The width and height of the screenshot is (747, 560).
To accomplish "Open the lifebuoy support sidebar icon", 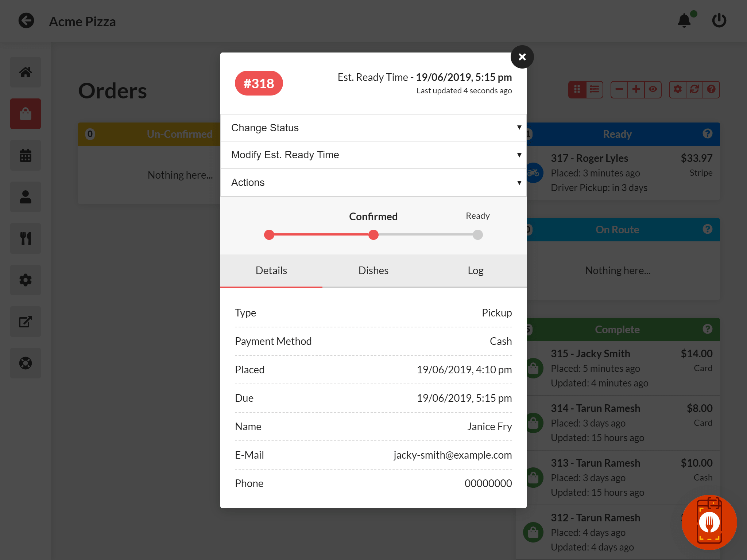I will 26,363.
